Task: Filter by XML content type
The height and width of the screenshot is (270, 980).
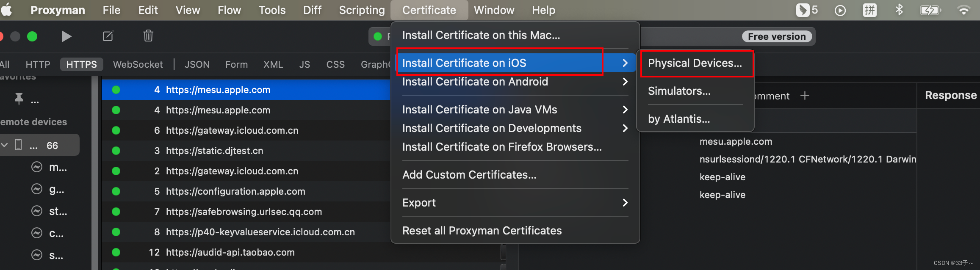Action: tap(273, 64)
